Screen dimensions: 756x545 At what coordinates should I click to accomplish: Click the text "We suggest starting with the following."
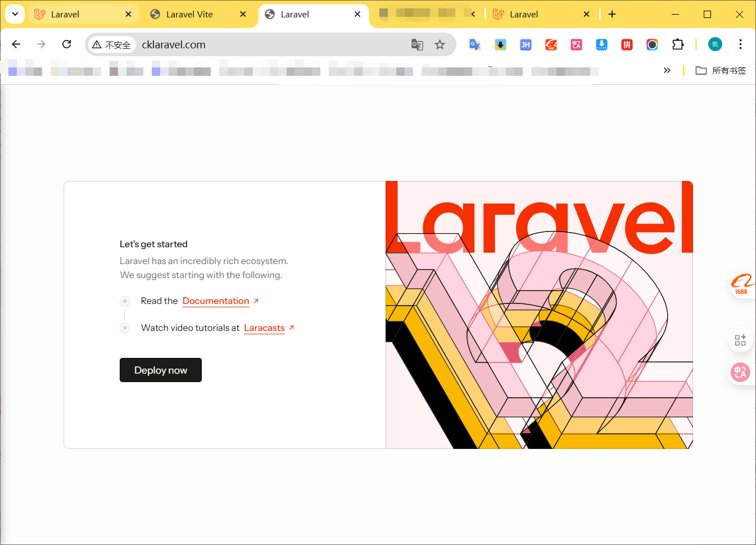(x=201, y=275)
